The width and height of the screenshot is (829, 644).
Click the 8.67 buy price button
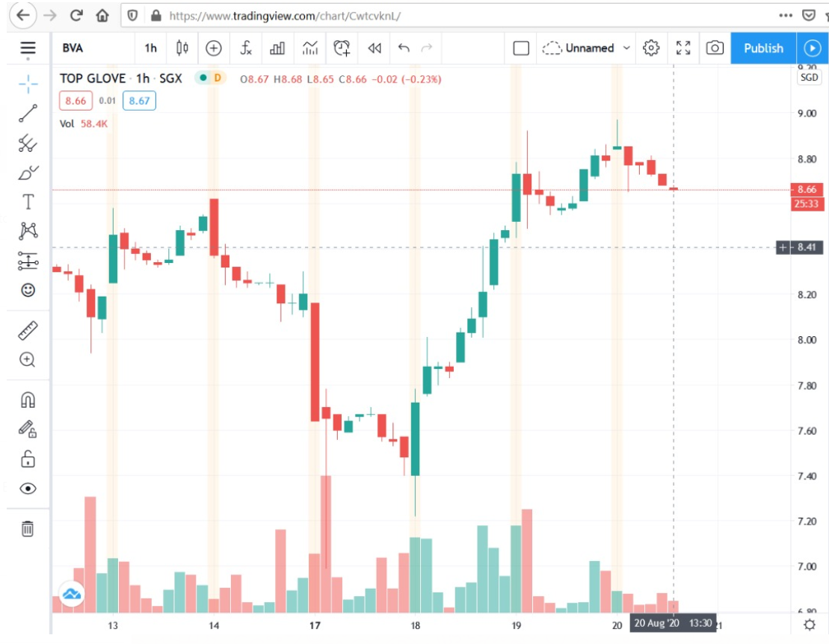tap(139, 101)
